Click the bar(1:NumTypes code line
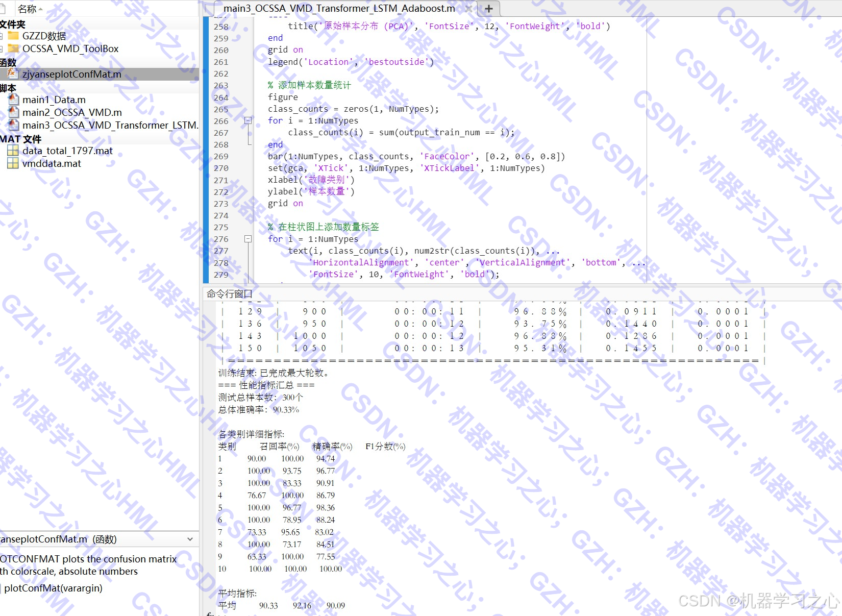Screen dimensions: 842x616 [416, 156]
